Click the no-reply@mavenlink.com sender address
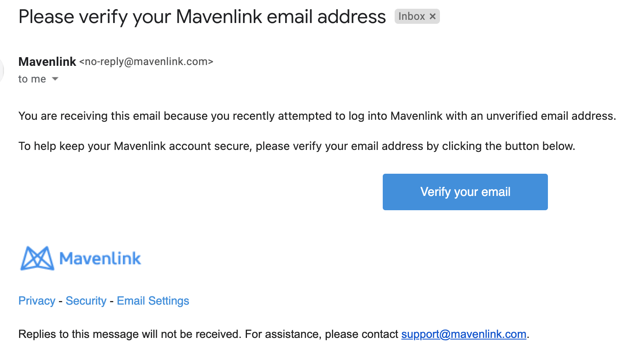 click(x=147, y=62)
